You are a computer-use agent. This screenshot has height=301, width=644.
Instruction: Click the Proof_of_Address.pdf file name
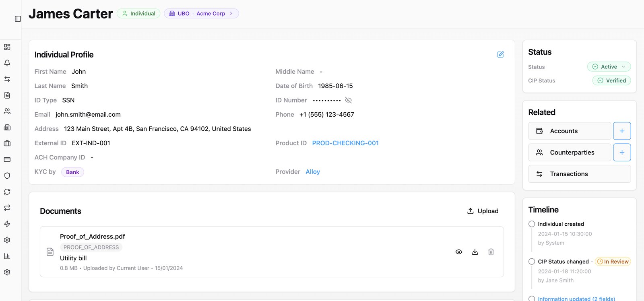coord(93,237)
